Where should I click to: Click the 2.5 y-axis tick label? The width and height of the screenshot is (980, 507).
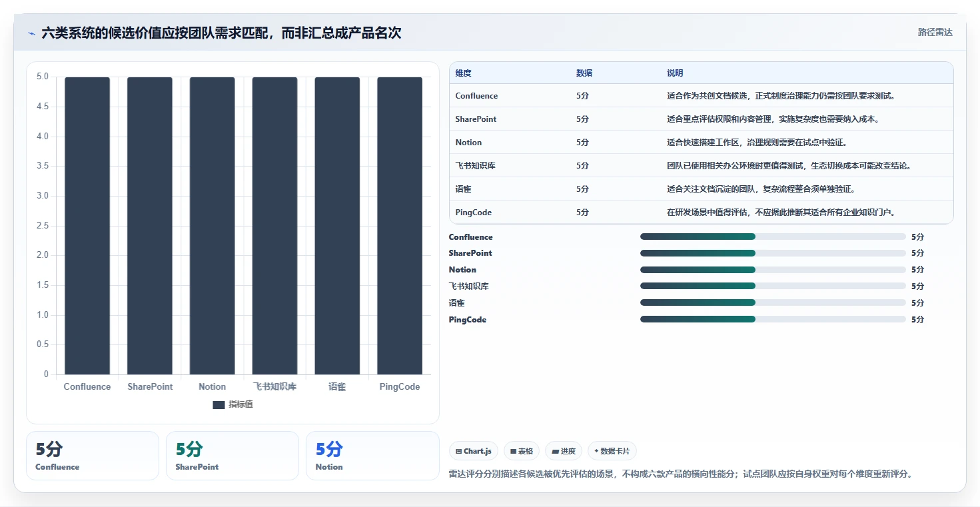tap(43, 226)
